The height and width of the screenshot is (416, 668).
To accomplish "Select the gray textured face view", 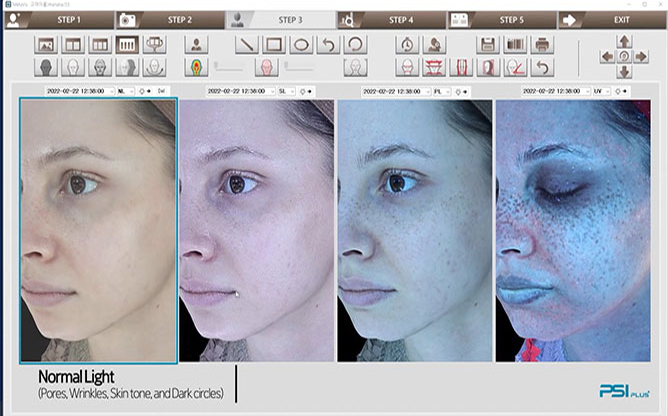I will (x=100, y=67).
